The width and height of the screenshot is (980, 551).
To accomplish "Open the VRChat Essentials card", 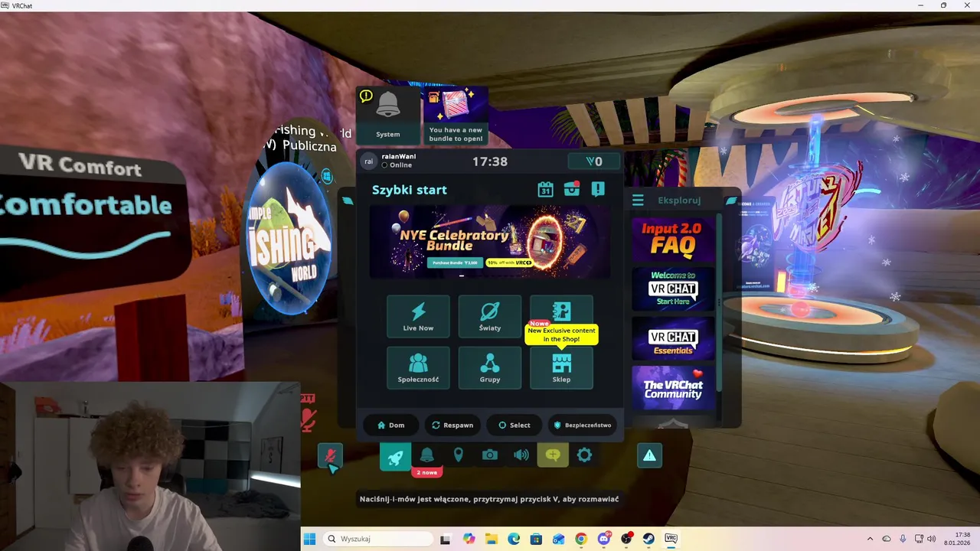I will [672, 338].
